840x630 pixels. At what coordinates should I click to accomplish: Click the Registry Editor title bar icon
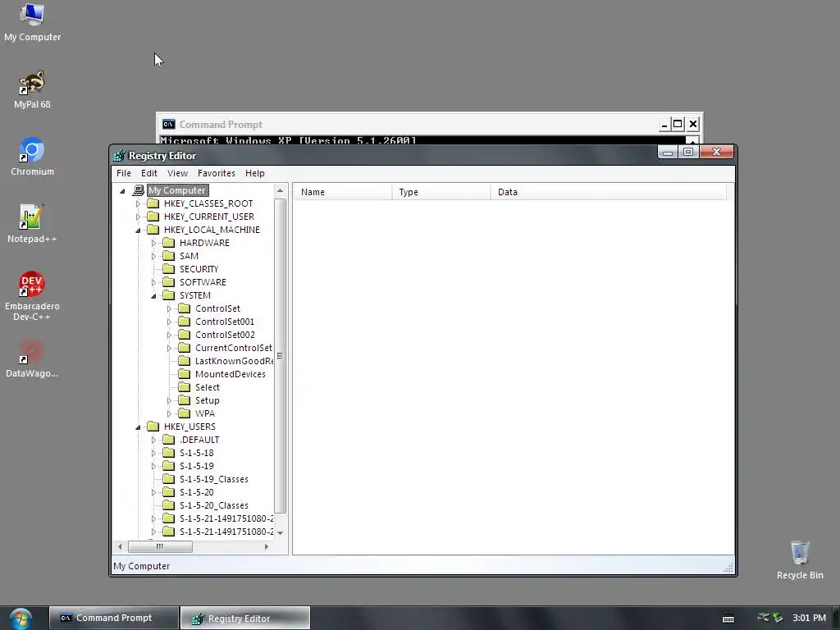(119, 156)
